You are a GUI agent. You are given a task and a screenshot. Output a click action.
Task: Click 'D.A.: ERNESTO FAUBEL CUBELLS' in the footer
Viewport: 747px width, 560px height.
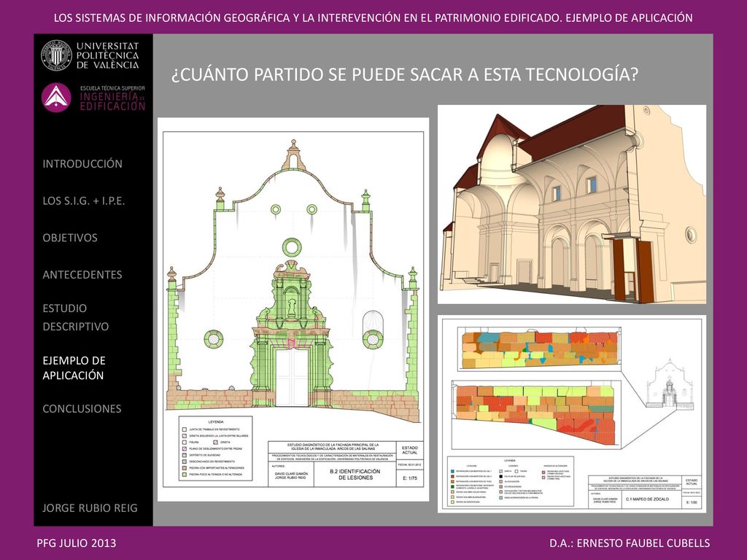click(x=630, y=542)
